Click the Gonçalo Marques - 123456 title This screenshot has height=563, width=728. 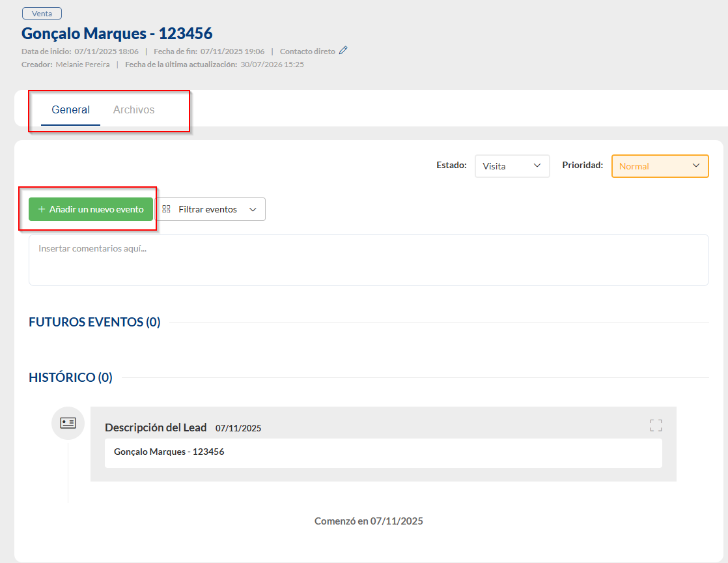click(117, 33)
